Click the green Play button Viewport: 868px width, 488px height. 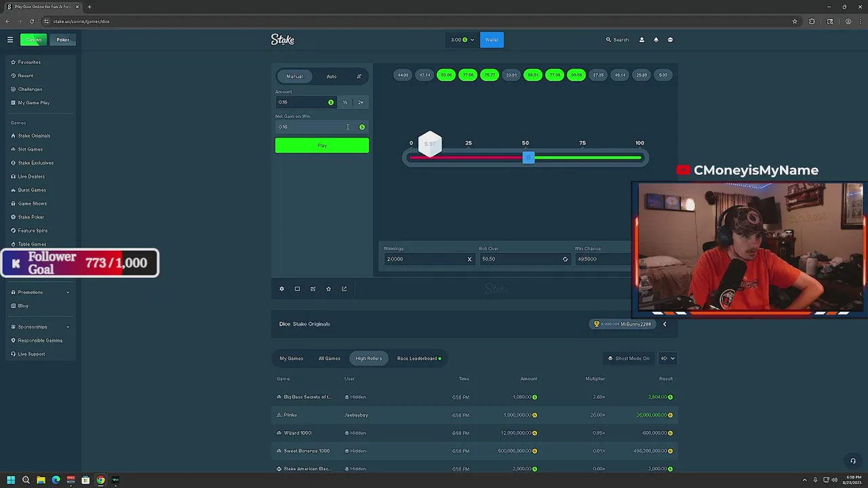pos(322,145)
